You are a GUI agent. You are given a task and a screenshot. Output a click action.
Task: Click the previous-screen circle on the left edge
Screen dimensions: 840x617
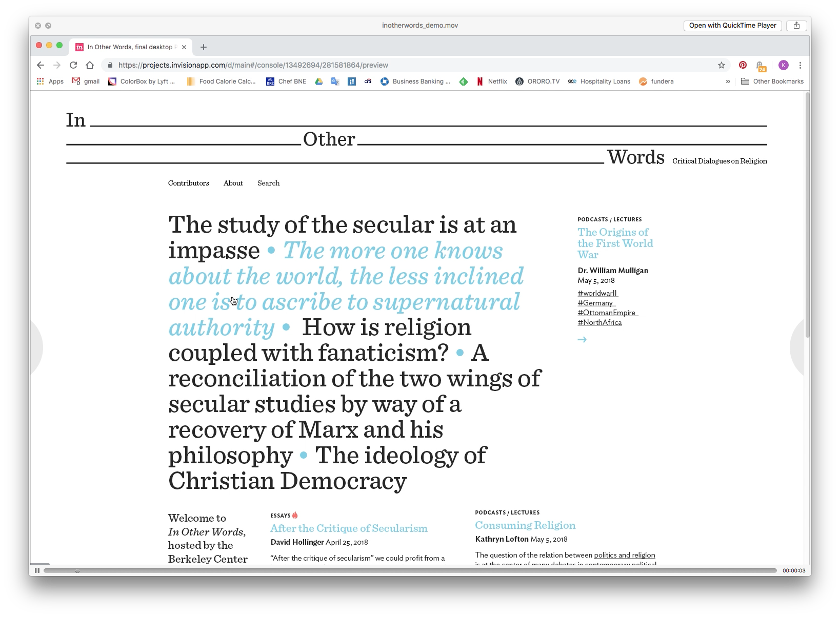(37, 347)
